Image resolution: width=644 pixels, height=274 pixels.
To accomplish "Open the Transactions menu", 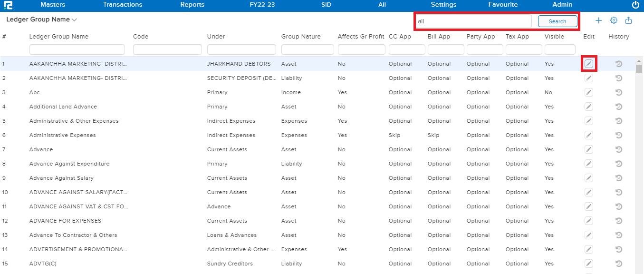I will pos(123,5).
